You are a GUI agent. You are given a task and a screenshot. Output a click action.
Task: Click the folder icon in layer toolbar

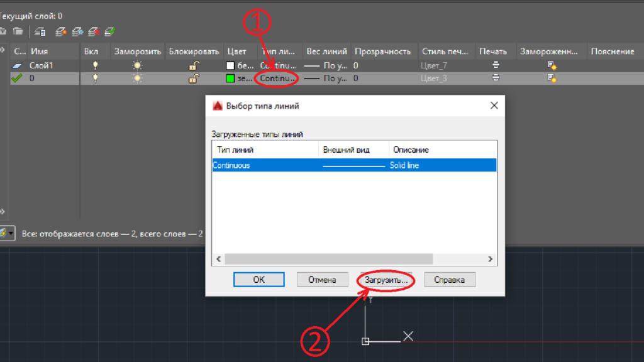click(x=18, y=31)
